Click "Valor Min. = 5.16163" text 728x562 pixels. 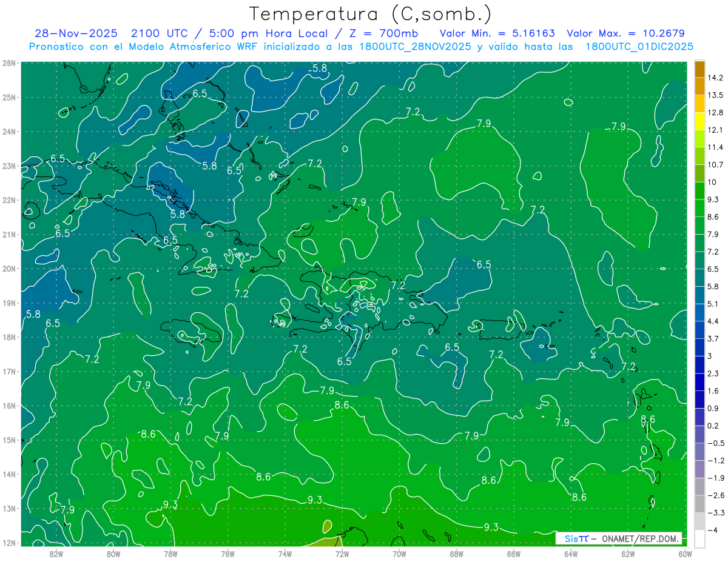point(497,33)
